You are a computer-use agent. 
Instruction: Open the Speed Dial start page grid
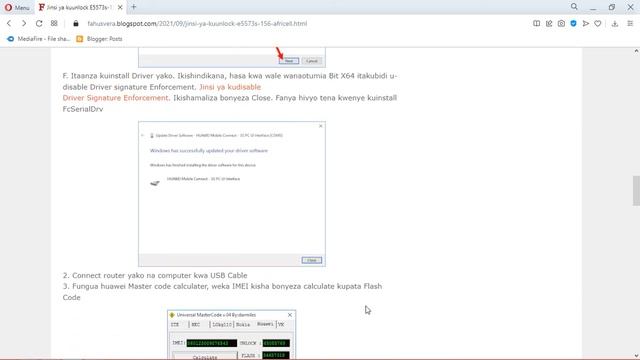pyautogui.click(x=54, y=23)
